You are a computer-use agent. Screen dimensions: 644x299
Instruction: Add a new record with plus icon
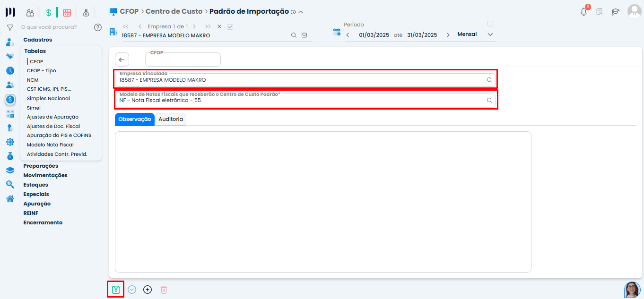pyautogui.click(x=148, y=290)
